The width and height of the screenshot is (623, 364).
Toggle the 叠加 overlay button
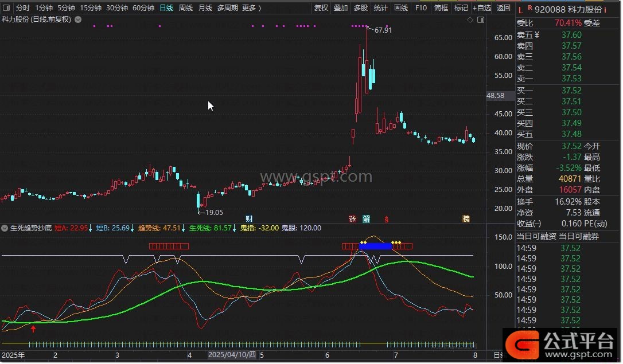[341, 8]
